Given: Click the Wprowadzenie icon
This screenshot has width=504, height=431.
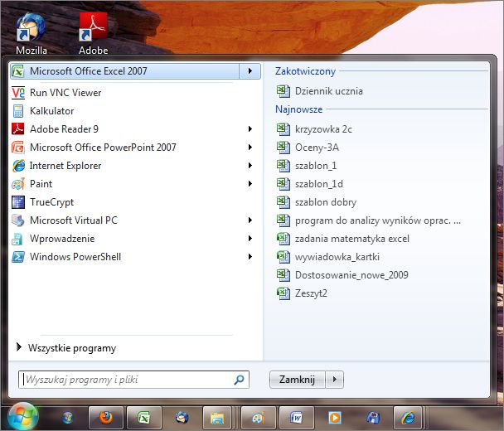Looking at the screenshot, I should tap(17, 239).
